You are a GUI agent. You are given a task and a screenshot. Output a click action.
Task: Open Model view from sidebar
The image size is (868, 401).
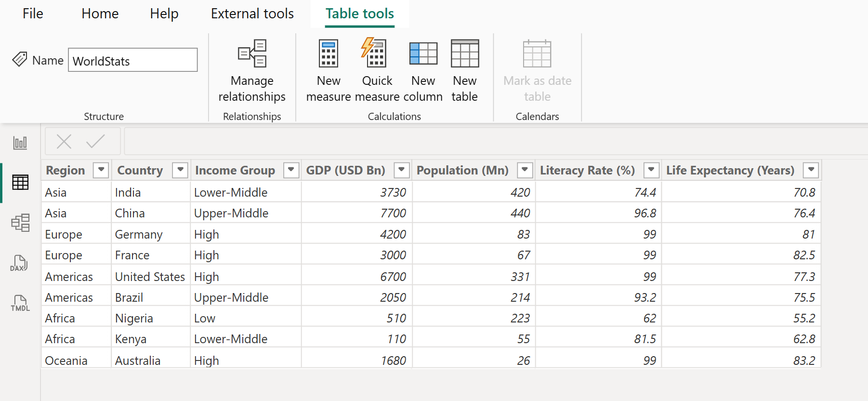pos(20,223)
